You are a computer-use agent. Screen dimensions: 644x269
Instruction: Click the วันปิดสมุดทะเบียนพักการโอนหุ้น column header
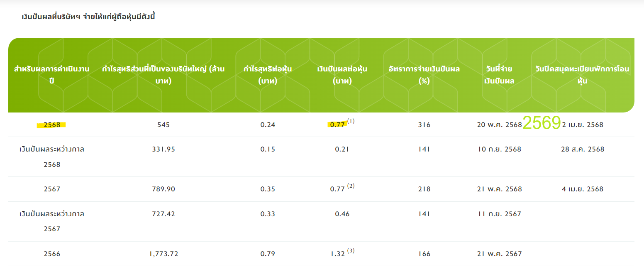coord(583,75)
